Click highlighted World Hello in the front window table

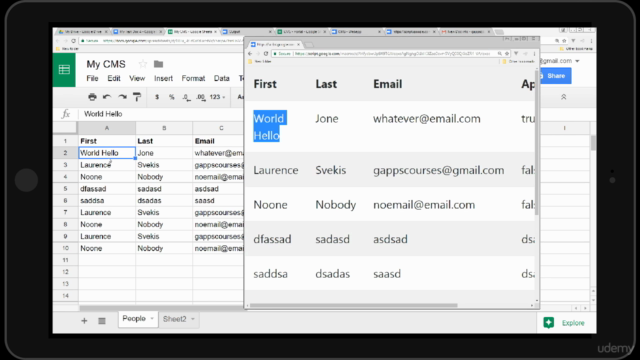[x=270, y=127]
